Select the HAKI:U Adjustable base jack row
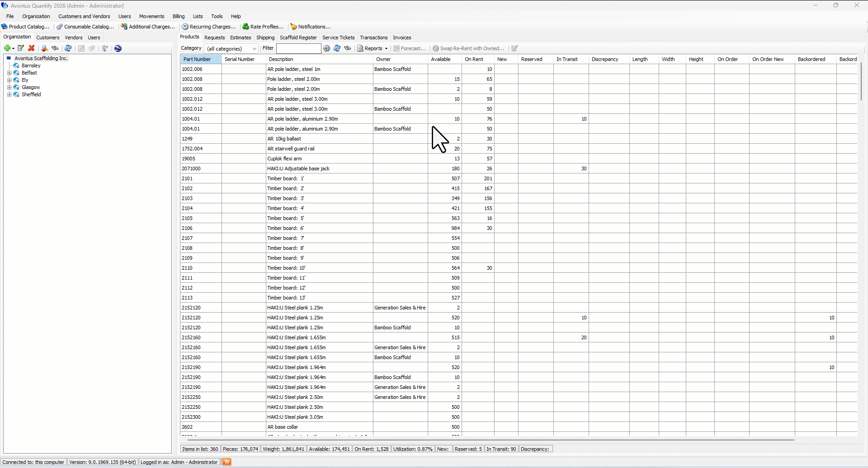This screenshot has width=868, height=468. (x=519, y=168)
